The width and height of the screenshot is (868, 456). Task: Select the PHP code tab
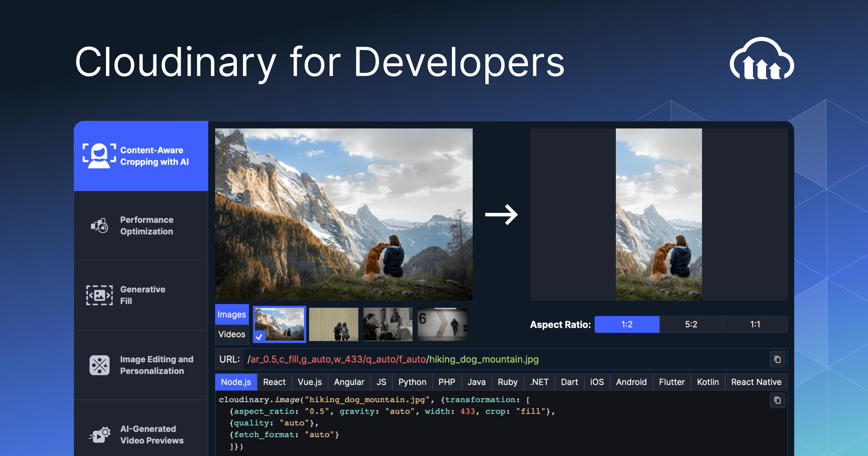(447, 382)
